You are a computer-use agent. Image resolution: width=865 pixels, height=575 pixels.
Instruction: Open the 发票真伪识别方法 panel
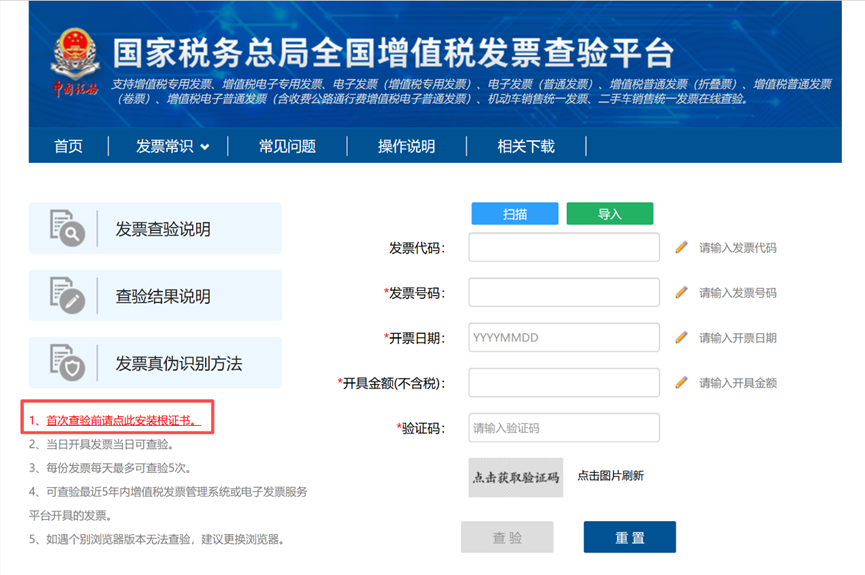point(156,363)
